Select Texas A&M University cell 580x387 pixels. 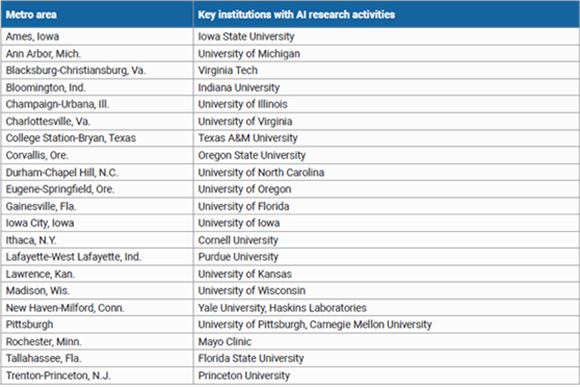[x=387, y=138]
